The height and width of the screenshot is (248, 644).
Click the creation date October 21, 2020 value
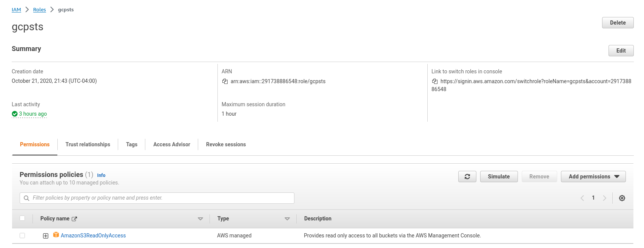(x=54, y=81)
